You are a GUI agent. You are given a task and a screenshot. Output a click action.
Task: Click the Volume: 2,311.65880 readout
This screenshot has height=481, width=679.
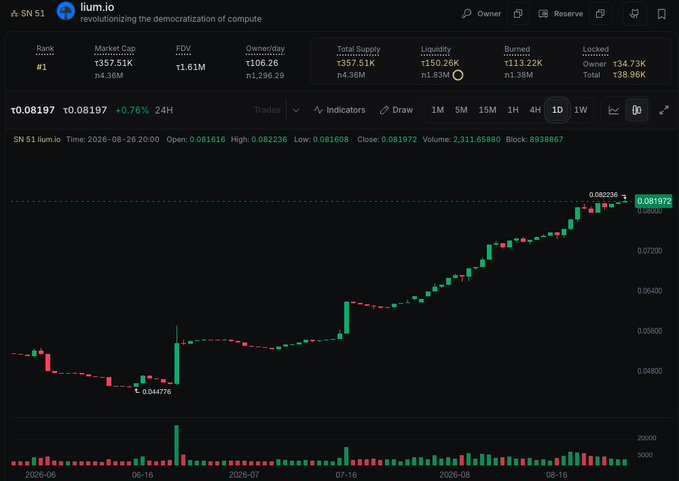point(461,139)
